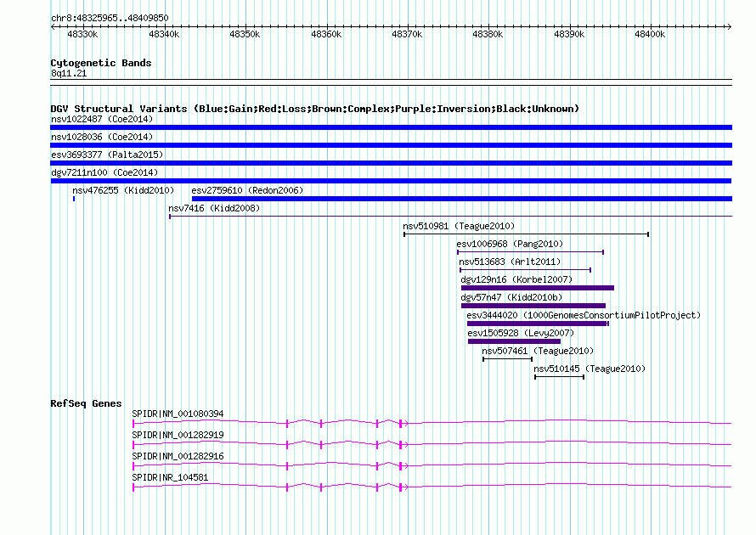Click the thick purple dgv129n16 (Korbel2007) bar

click(x=537, y=288)
